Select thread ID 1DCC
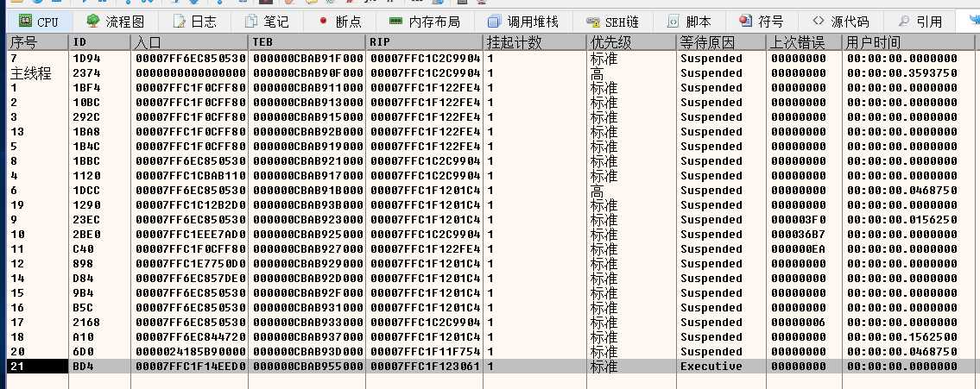 87,191
